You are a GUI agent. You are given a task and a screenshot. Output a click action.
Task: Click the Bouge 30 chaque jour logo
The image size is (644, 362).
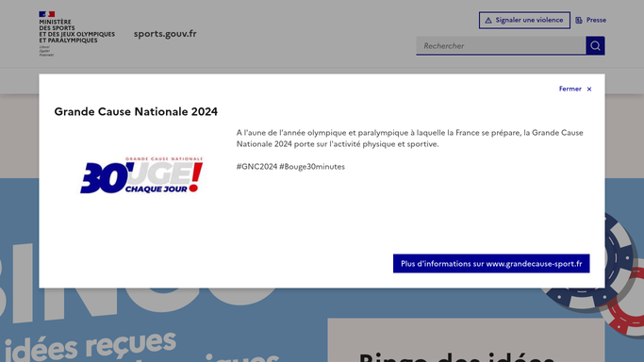pyautogui.click(x=141, y=175)
